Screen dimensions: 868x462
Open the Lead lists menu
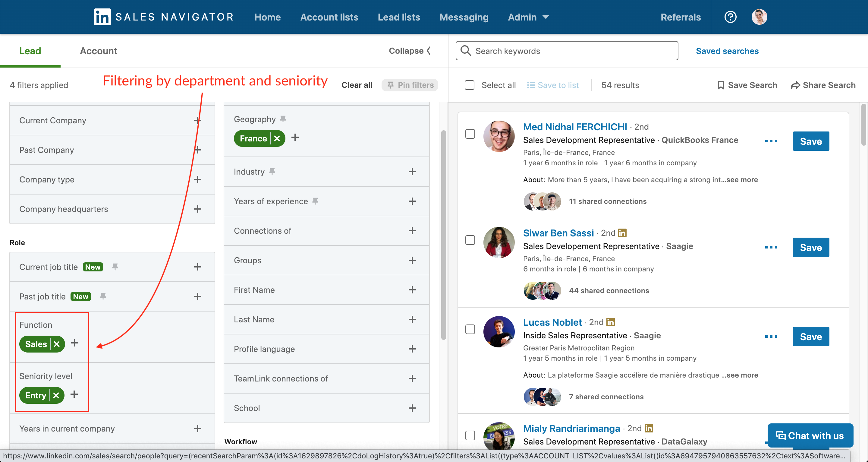tap(398, 17)
